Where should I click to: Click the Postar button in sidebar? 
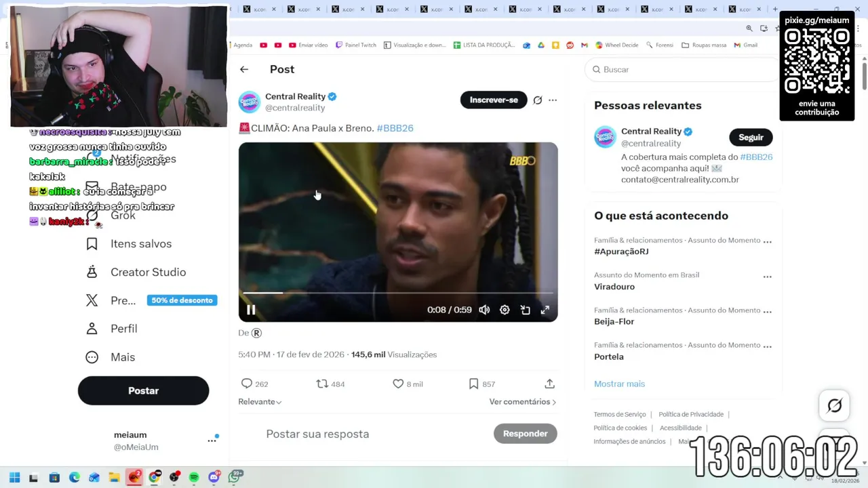pos(143,390)
